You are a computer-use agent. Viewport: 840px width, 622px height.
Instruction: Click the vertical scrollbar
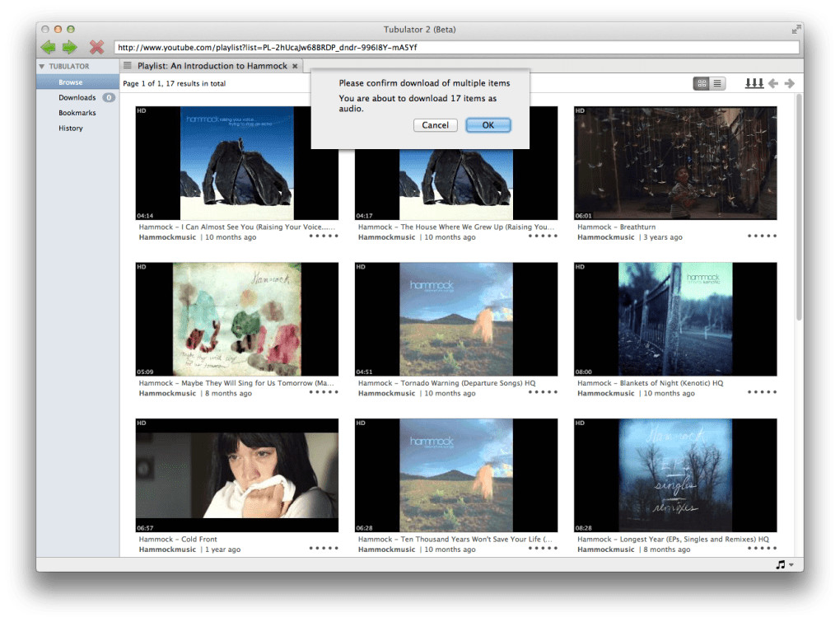[800, 208]
